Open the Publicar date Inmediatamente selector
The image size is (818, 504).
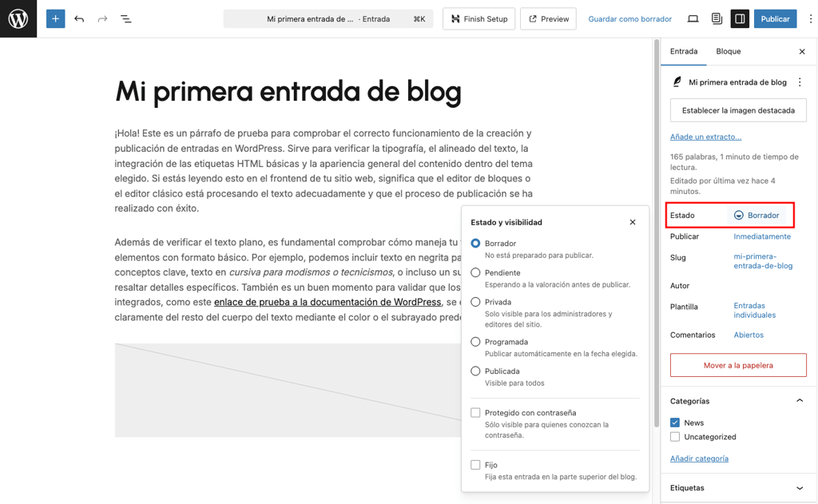(762, 236)
